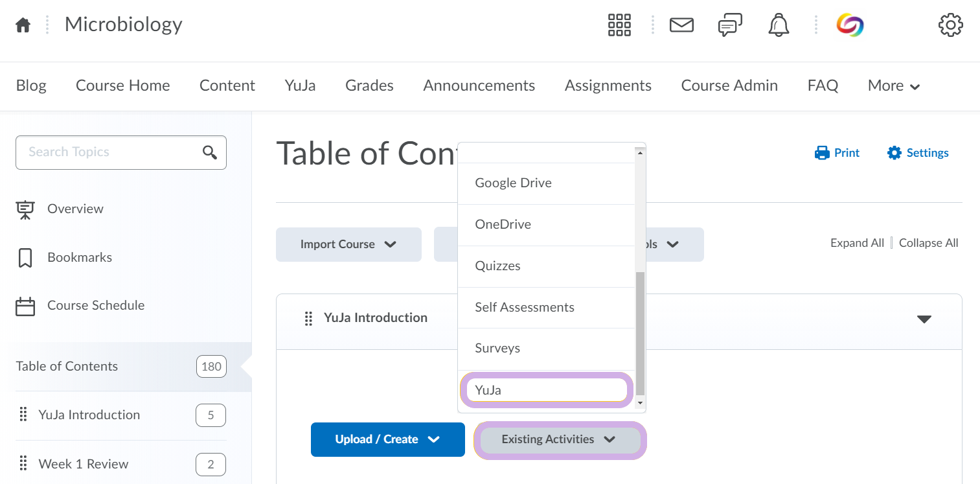Click the drag handle beside the YuJa Introduction module title
Screen dimensions: 980x484
click(308, 318)
